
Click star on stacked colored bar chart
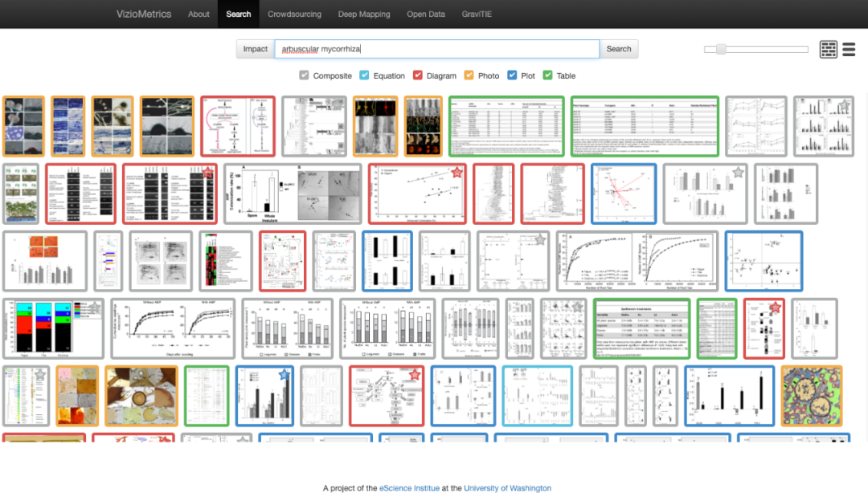click(94, 308)
